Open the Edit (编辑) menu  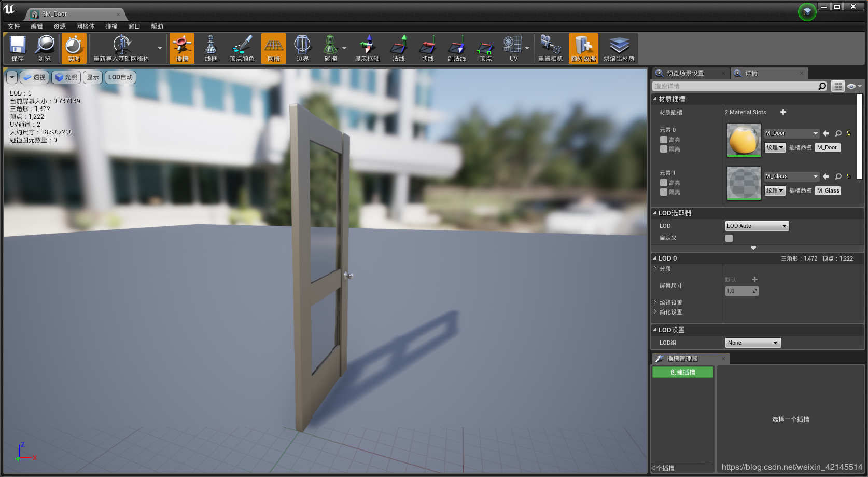(x=37, y=26)
